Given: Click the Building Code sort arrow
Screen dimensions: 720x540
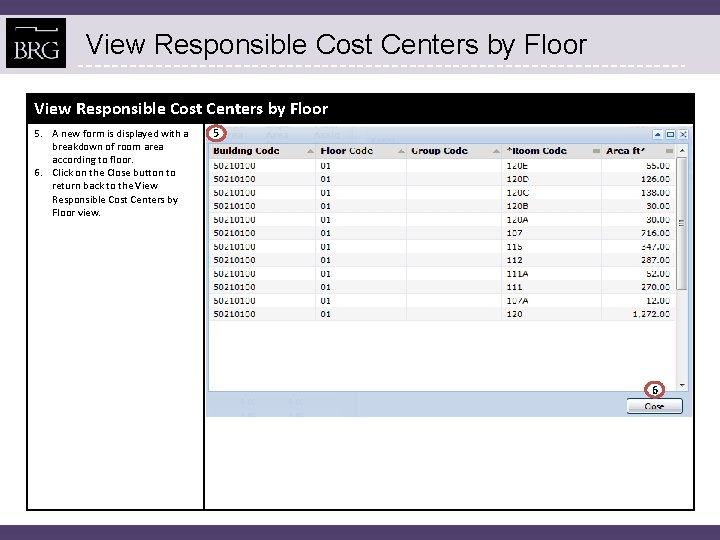Looking at the screenshot, I should [310, 151].
